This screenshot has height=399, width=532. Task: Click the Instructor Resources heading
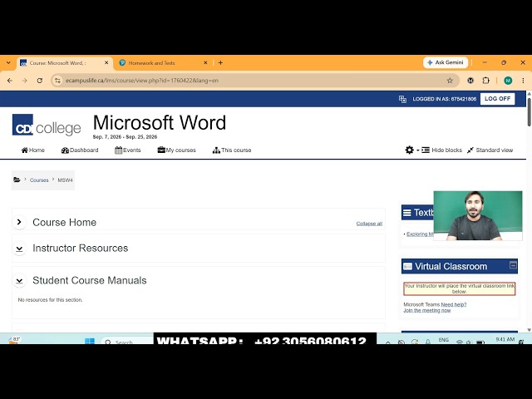[x=81, y=248]
